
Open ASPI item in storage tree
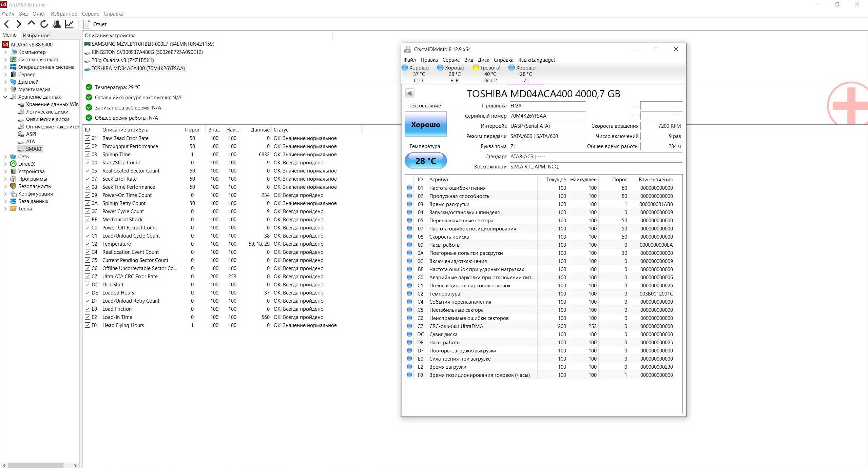(27, 134)
